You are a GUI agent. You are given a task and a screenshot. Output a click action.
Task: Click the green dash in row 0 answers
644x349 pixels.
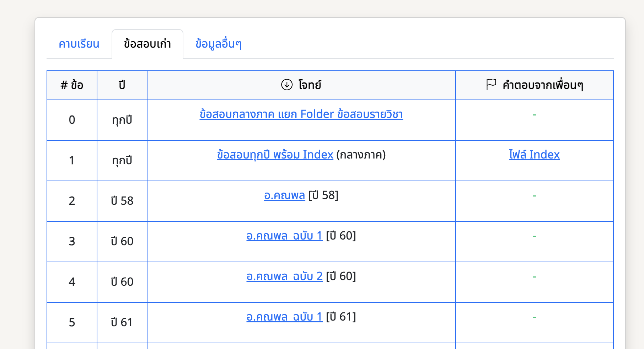[x=534, y=115]
